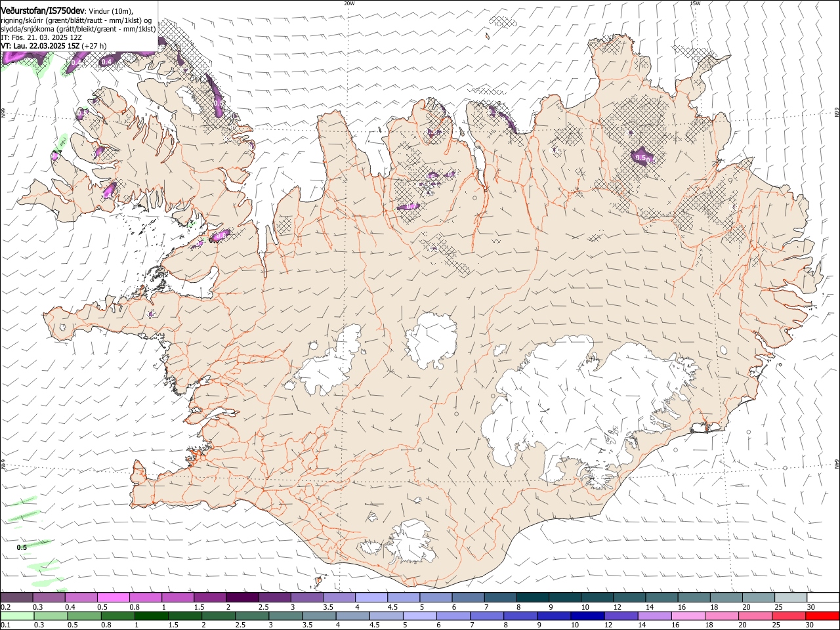The width and height of the screenshot is (840, 630).
Task: Click the 0.5 contour label over the southwest sea
Action: [22, 547]
